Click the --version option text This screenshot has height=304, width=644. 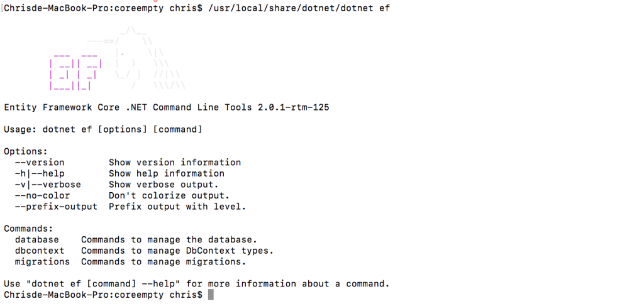point(40,163)
